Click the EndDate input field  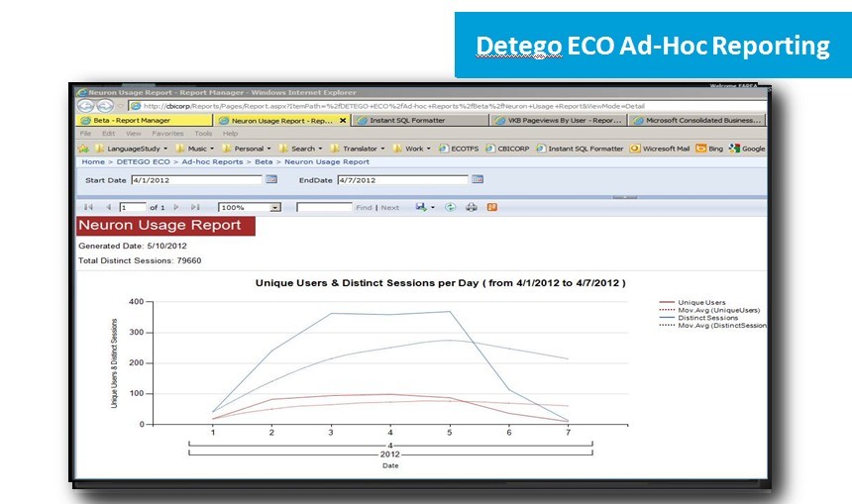tap(402, 180)
